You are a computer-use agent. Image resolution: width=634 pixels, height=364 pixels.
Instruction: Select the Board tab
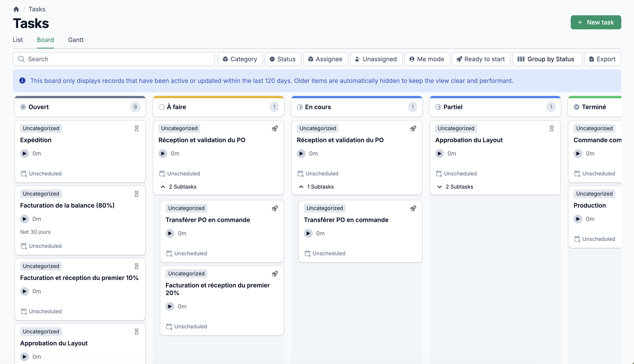point(45,40)
